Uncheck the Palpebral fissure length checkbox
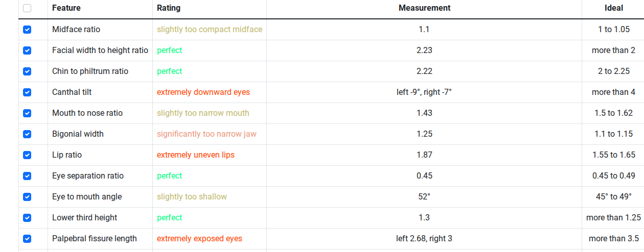The image size is (644, 252). tap(27, 239)
